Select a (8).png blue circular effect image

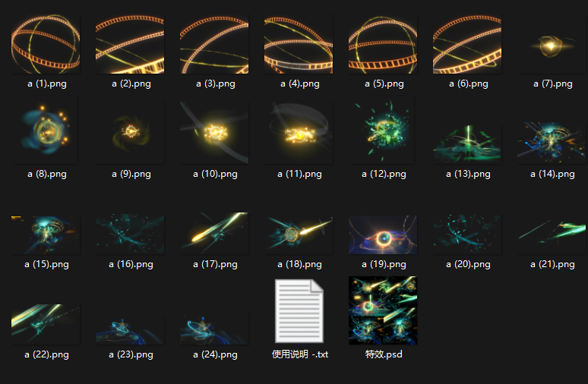tap(46, 131)
